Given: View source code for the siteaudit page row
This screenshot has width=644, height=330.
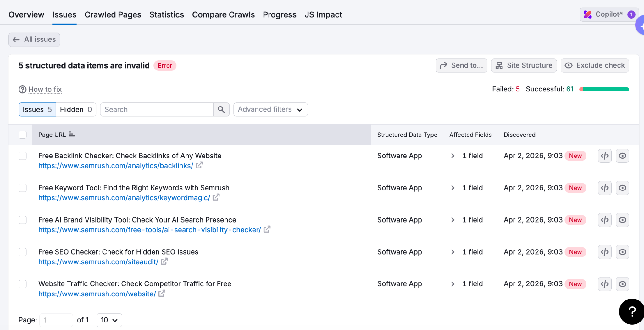Looking at the screenshot, I should (x=605, y=252).
